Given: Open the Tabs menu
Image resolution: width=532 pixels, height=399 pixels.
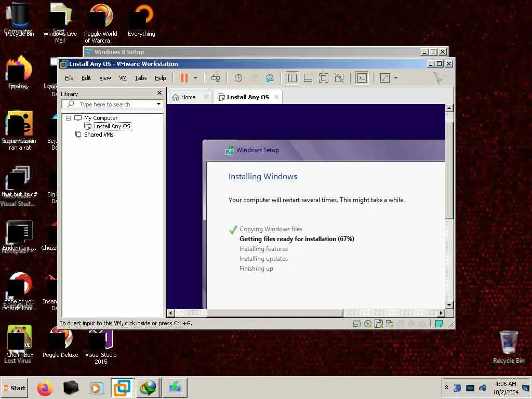Looking at the screenshot, I should pyautogui.click(x=141, y=78).
